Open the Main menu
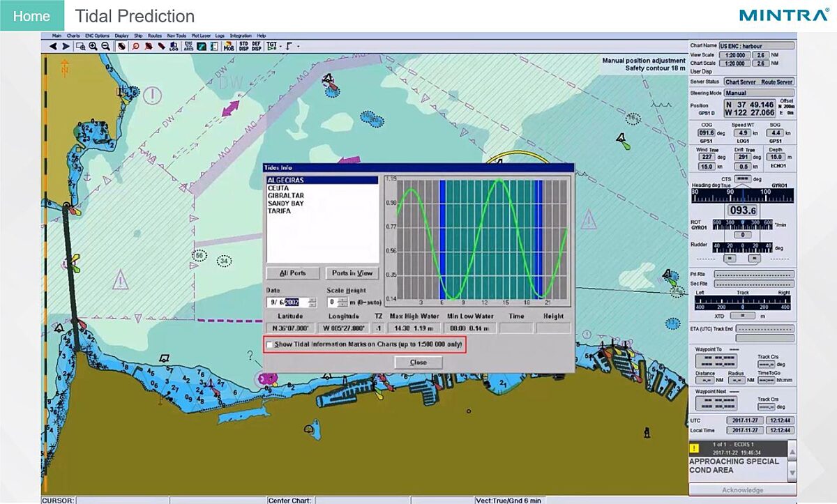The width and height of the screenshot is (837, 504). click(x=56, y=36)
